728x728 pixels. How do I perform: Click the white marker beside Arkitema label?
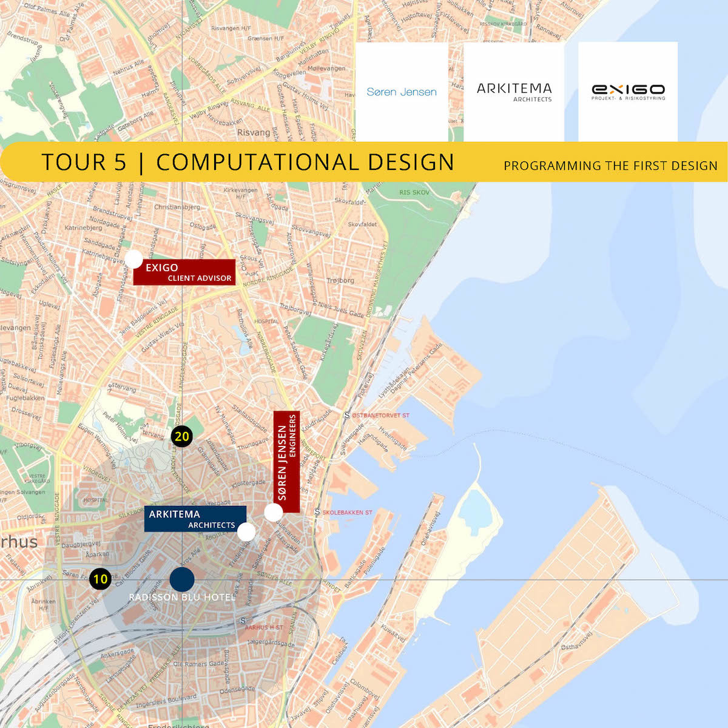click(246, 532)
